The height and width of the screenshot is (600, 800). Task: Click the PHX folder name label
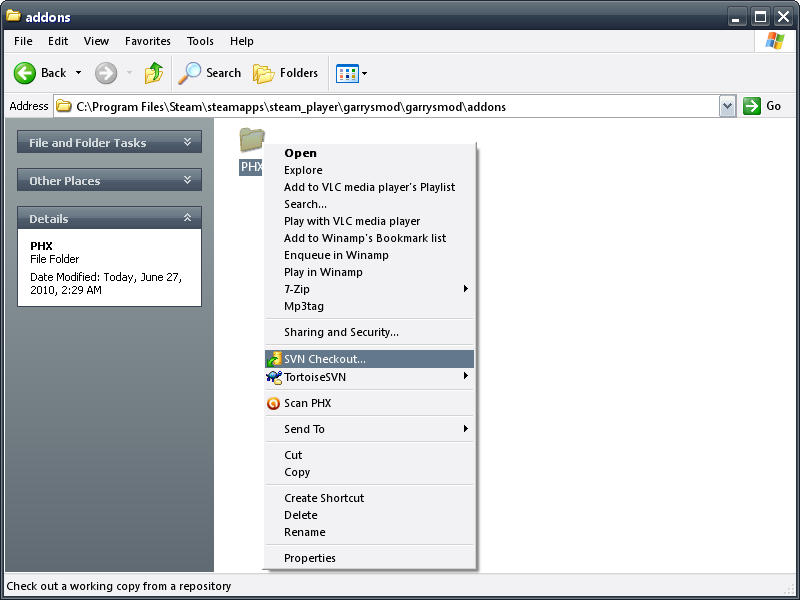coord(251,167)
